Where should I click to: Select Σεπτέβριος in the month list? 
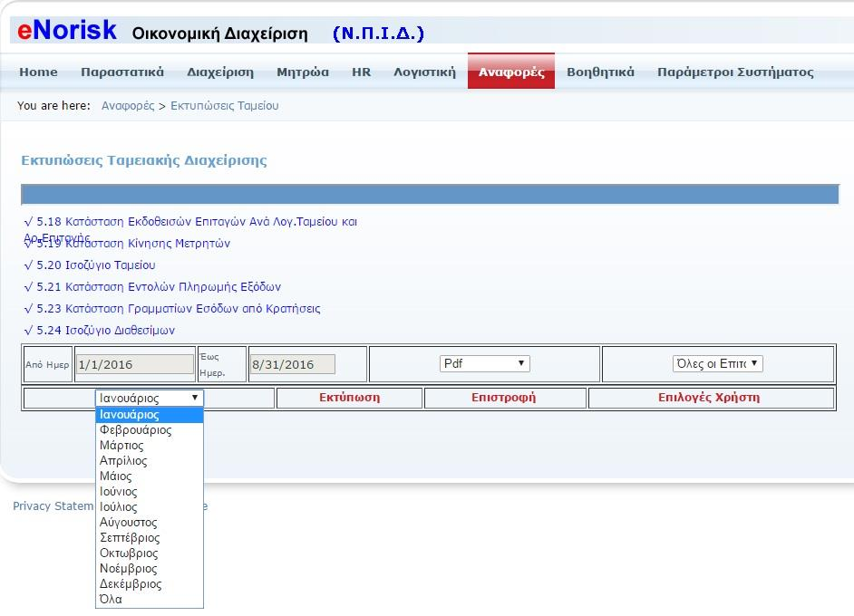coord(150,537)
